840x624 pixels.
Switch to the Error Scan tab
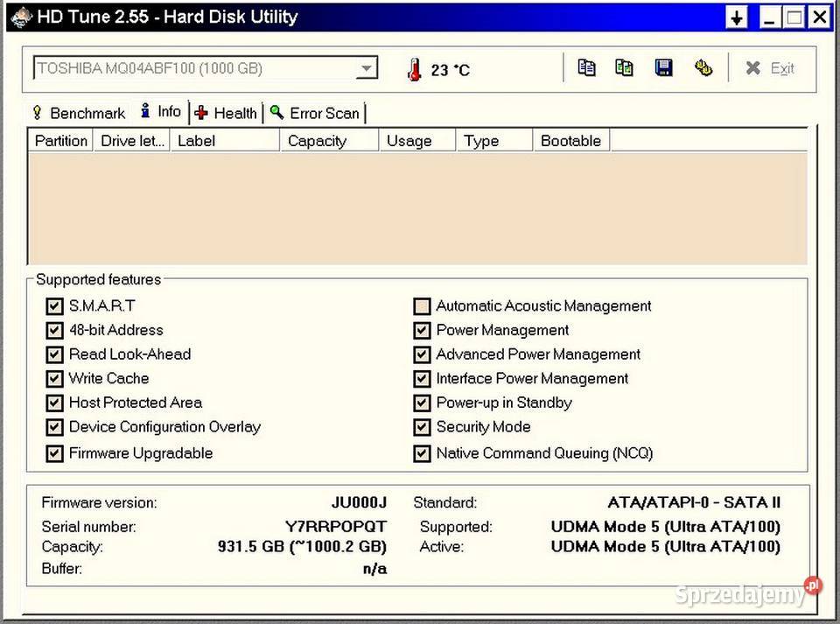point(324,113)
